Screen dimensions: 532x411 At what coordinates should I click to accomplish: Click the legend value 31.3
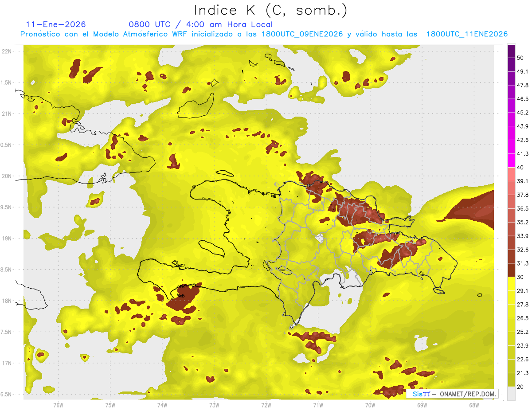523,263
